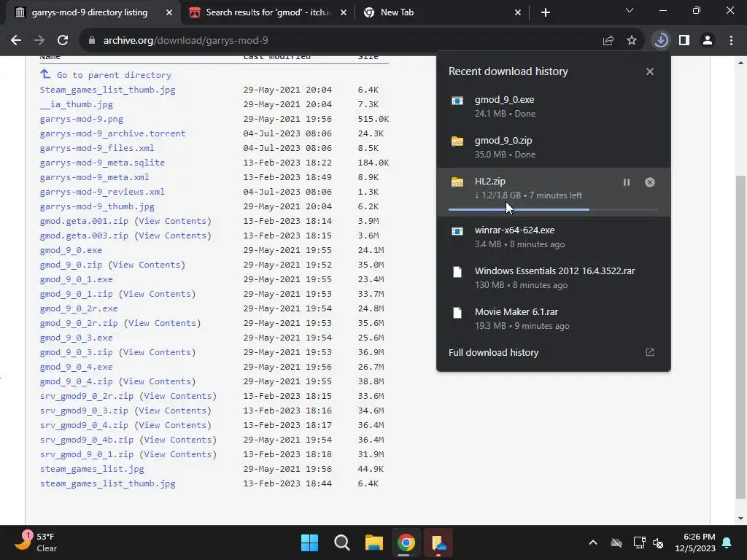Open steam_games_list.jpg link
Viewport: 747px width, 560px height.
tap(92, 469)
